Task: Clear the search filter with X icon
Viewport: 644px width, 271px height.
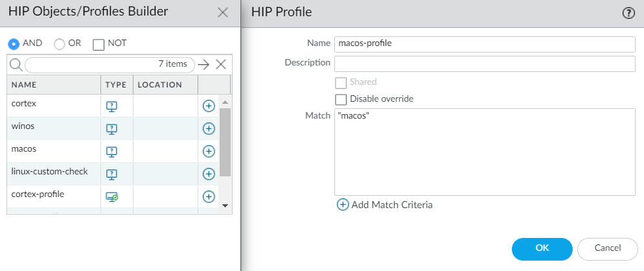Action: [221, 64]
